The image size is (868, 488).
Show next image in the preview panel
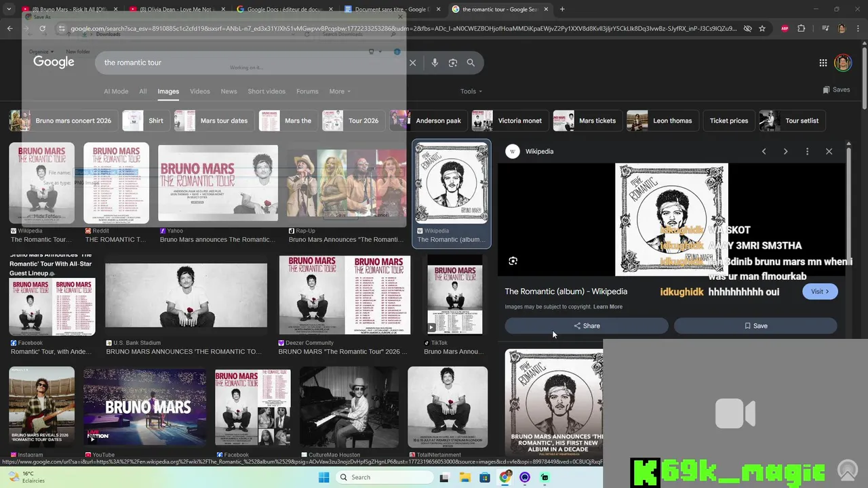click(x=786, y=151)
